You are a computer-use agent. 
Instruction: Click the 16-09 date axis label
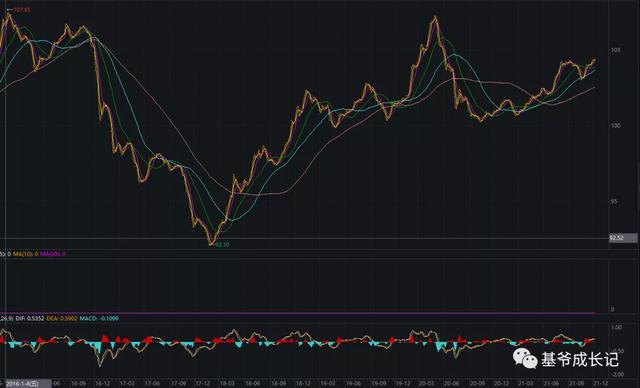[x=78, y=384]
